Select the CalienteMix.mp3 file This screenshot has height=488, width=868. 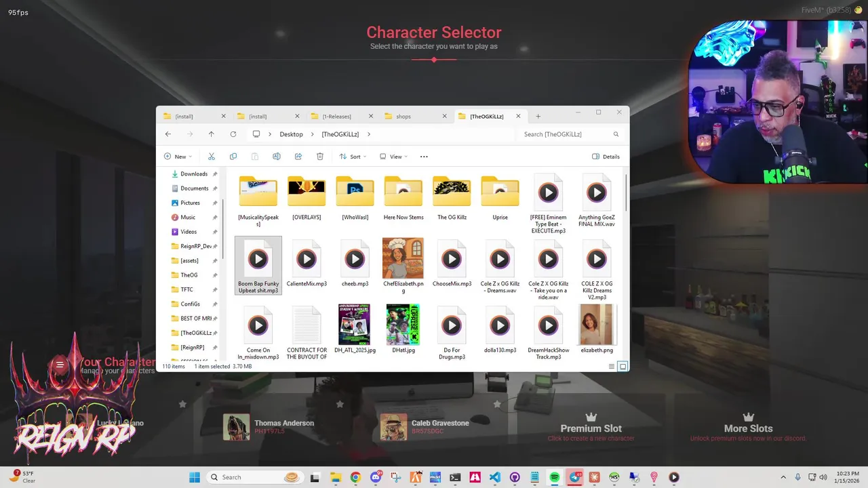(x=307, y=264)
